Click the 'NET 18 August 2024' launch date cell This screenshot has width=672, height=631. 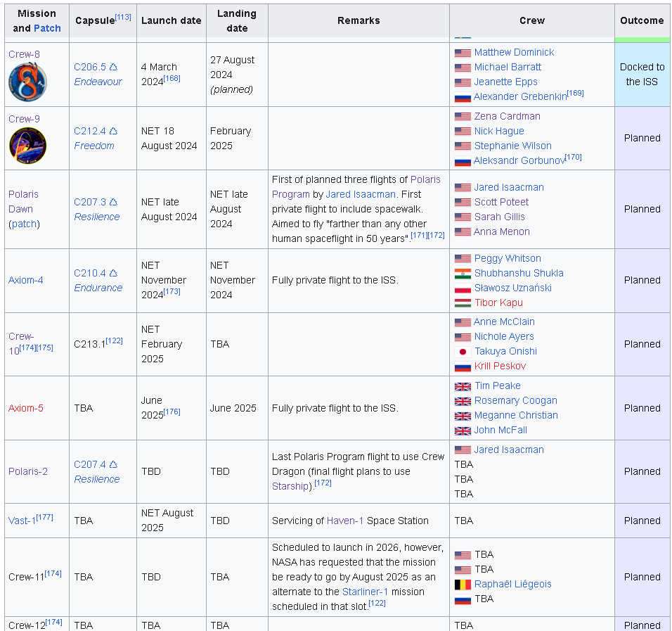click(x=172, y=138)
